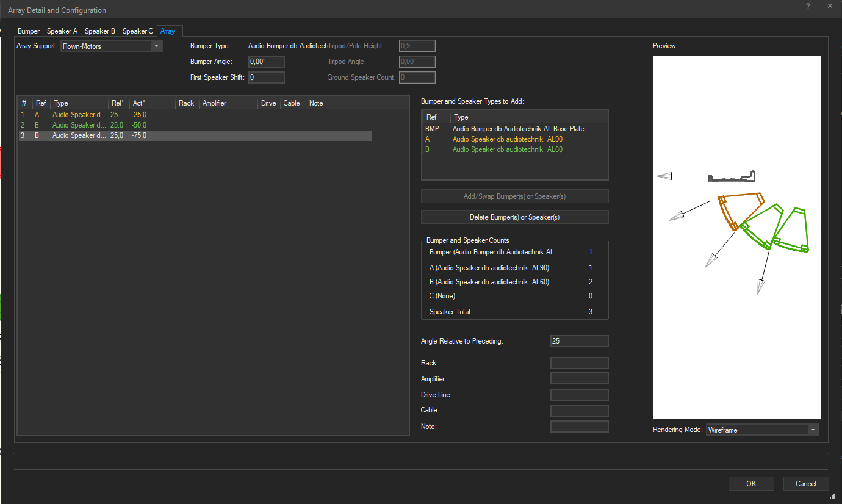
Task: Click the First Speaker Shift input
Action: 266,77
